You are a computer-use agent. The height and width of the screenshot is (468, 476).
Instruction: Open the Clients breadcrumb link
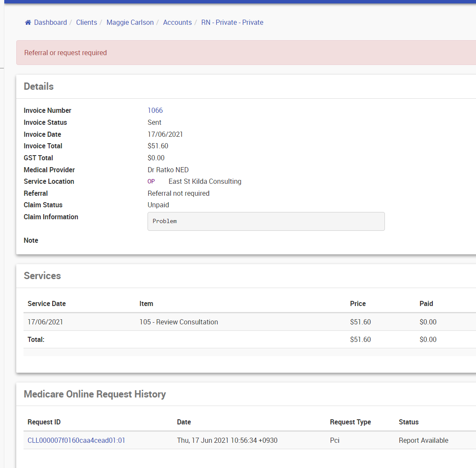(86, 23)
